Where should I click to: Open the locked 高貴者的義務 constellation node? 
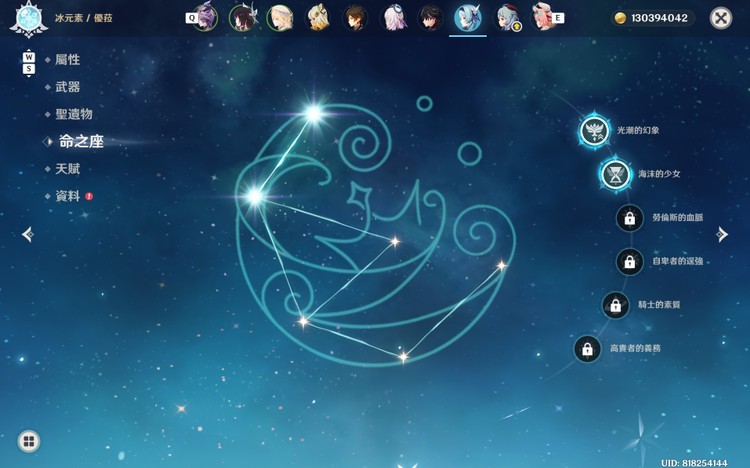[x=587, y=349]
